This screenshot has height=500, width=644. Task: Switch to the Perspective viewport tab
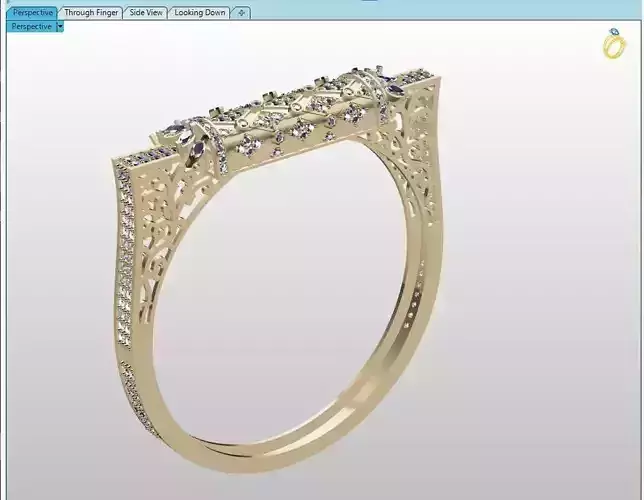(32, 13)
